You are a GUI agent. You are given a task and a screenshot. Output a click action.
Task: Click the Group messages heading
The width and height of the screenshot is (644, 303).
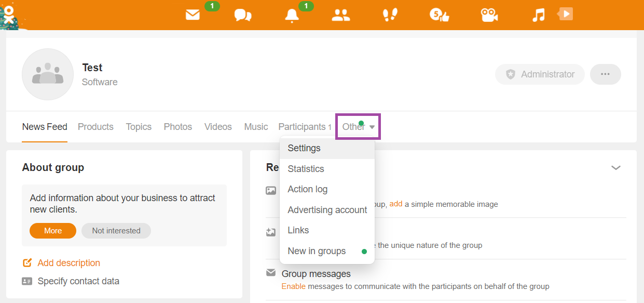[316, 274]
